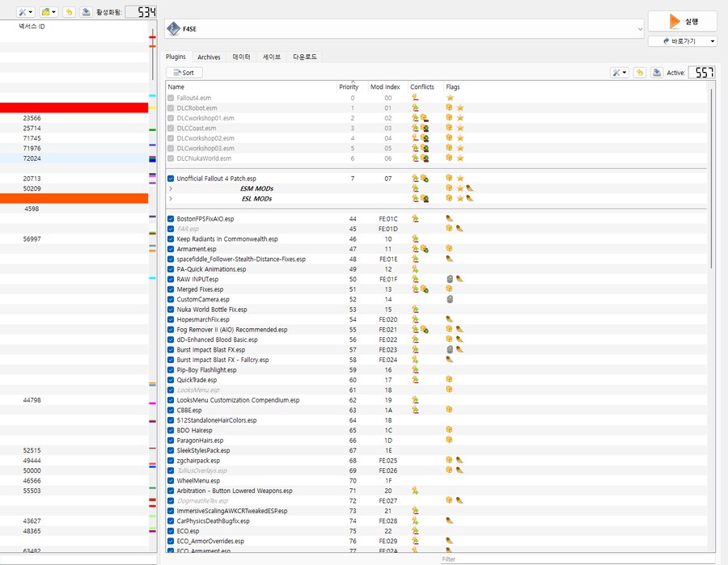
Task: Open the 데이터 tab
Action: [241, 57]
